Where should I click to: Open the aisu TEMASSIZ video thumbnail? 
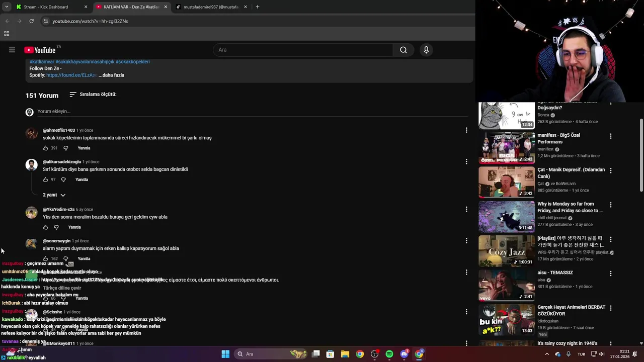click(507, 285)
